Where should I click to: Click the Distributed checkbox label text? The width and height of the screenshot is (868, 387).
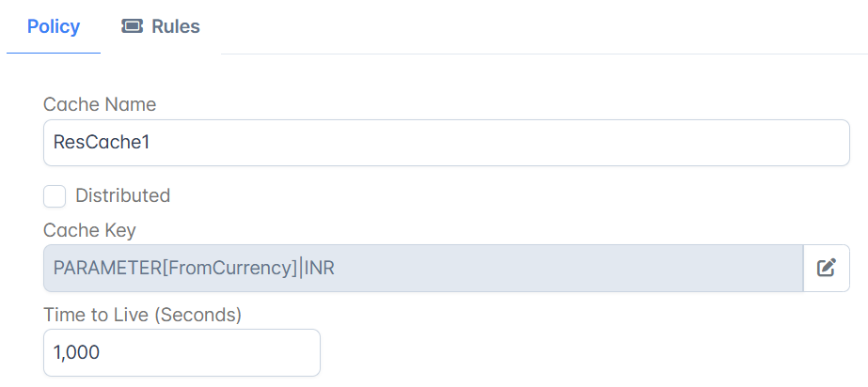point(123,195)
